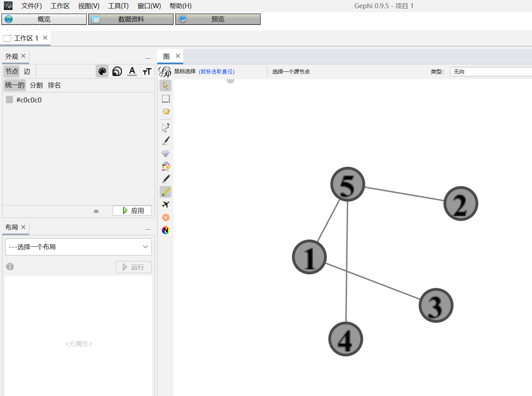Activate the drag hand tool
Screen dimensions: 532x396
pyautogui.click(x=166, y=112)
